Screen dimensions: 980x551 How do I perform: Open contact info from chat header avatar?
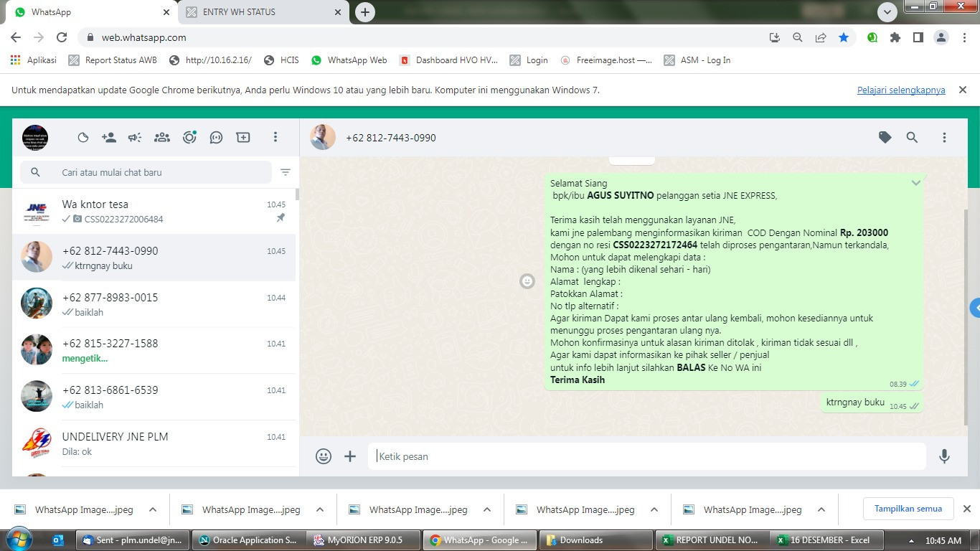click(323, 137)
